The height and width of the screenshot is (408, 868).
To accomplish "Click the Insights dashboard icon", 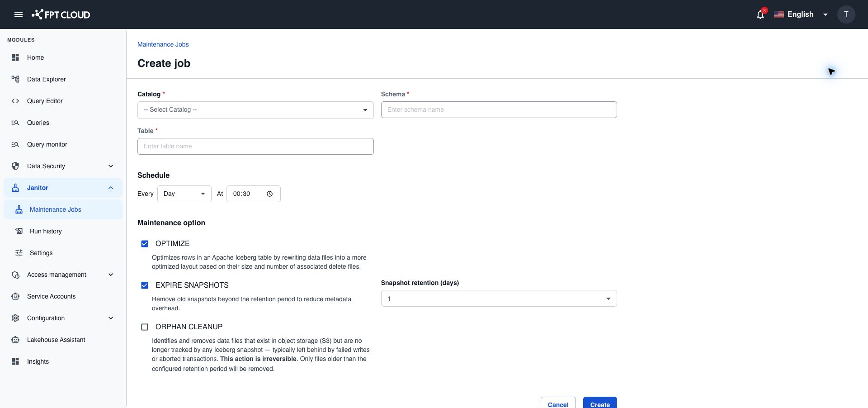I will [15, 361].
